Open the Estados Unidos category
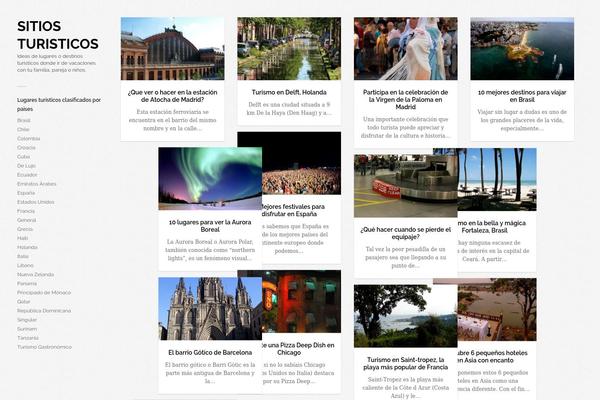This screenshot has width=600, height=400. tap(36, 202)
